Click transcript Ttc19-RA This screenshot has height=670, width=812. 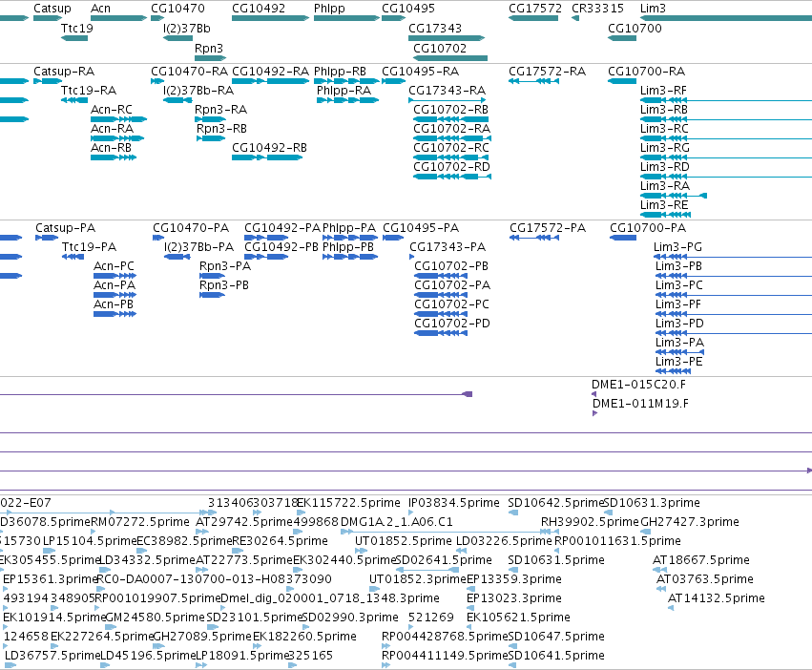click(x=74, y=100)
